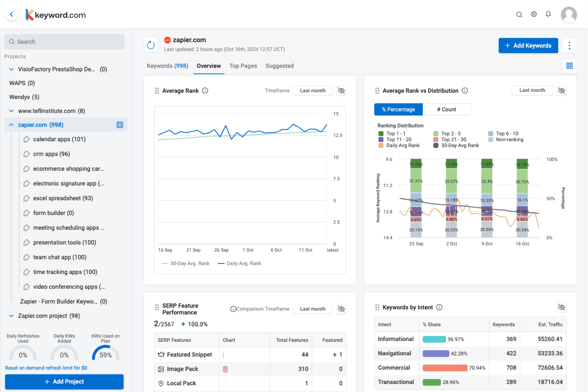Switch to Top Pages tab
Image resolution: width=588 pixels, height=392 pixels.
pos(243,66)
